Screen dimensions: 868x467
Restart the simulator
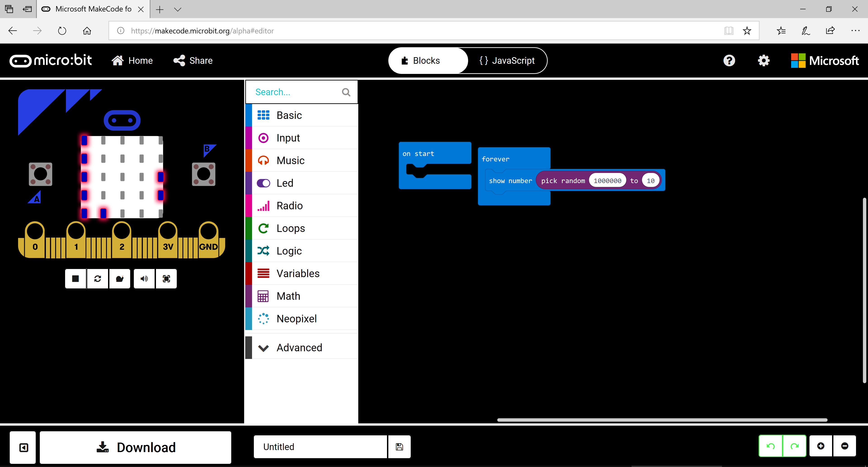[x=98, y=279]
